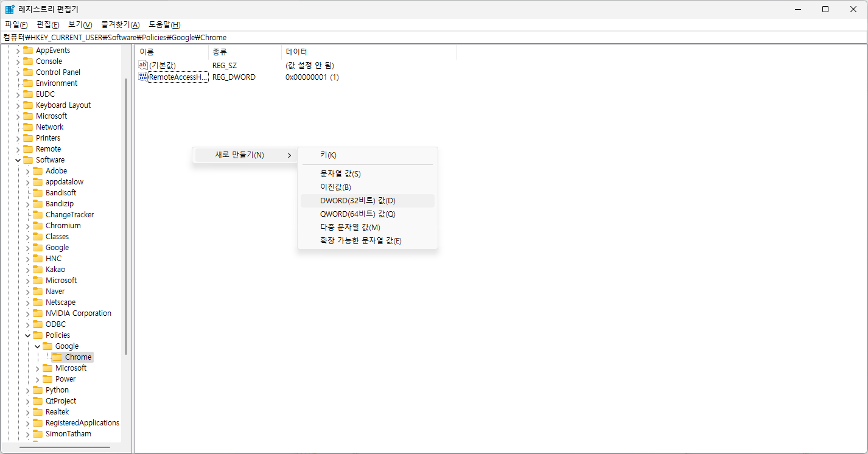Select the Bandizip tree item
The width and height of the screenshot is (868, 454).
coord(60,204)
